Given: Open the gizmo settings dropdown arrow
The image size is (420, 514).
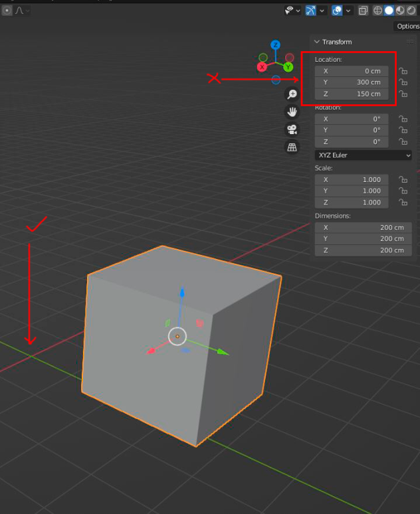Looking at the screenshot, I should 322,11.
